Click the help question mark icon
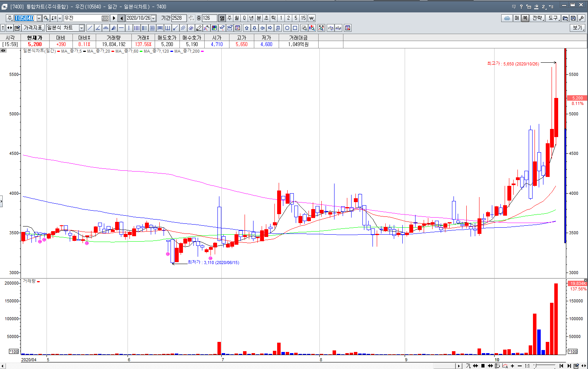This screenshot has height=369, width=588. [521, 7]
